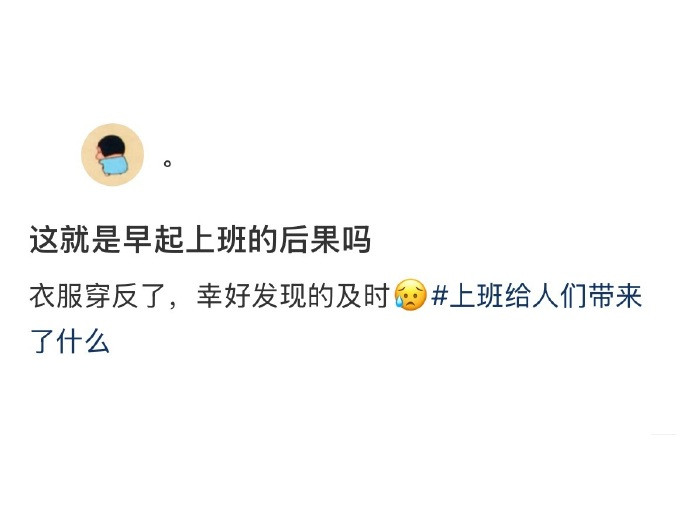The width and height of the screenshot is (690, 519).
Task: Click the phrase 幸好发现的及时
Action: click(x=294, y=295)
